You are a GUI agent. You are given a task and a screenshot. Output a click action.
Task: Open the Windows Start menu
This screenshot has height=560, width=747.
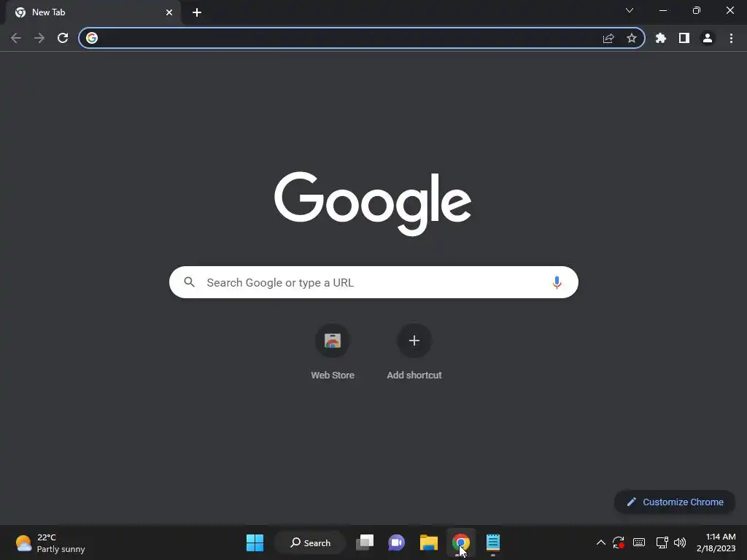click(255, 542)
